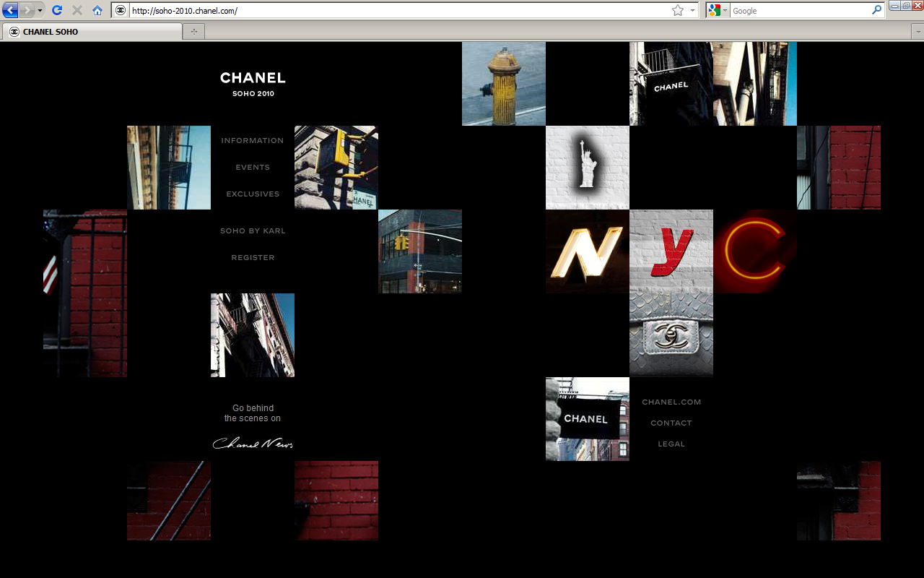Click inside the Google search box
The height and width of the screenshot is (578, 924).
tap(800, 10)
